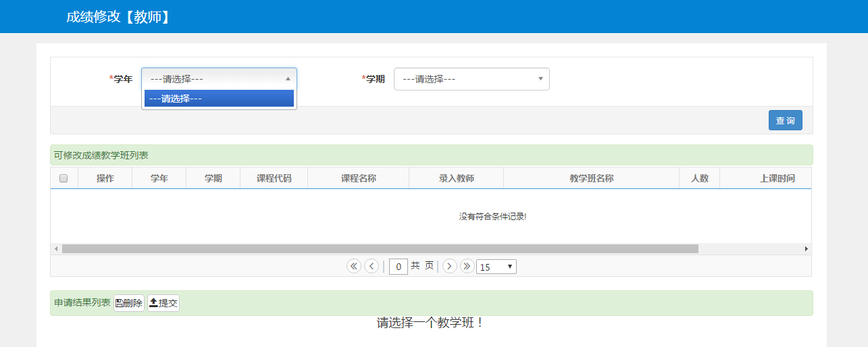Select the ---请选择--- option in the list

[x=219, y=99]
